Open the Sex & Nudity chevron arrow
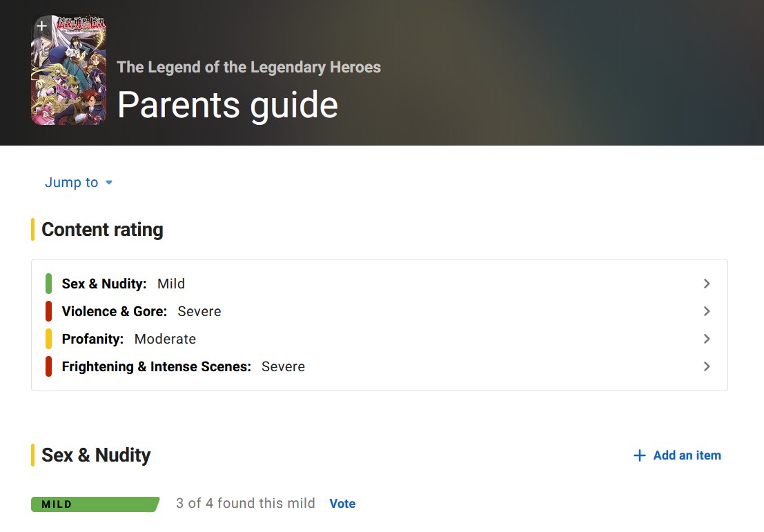The image size is (764, 532). (x=707, y=284)
